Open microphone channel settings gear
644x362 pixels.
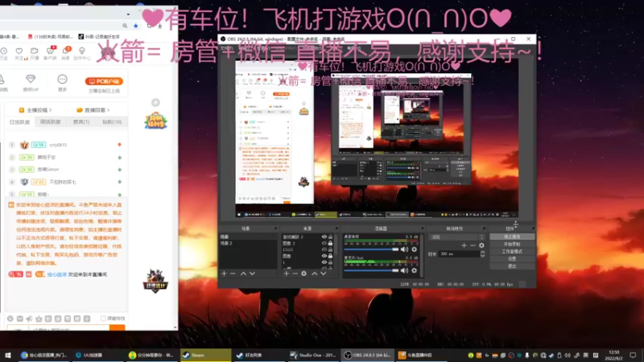414,270
